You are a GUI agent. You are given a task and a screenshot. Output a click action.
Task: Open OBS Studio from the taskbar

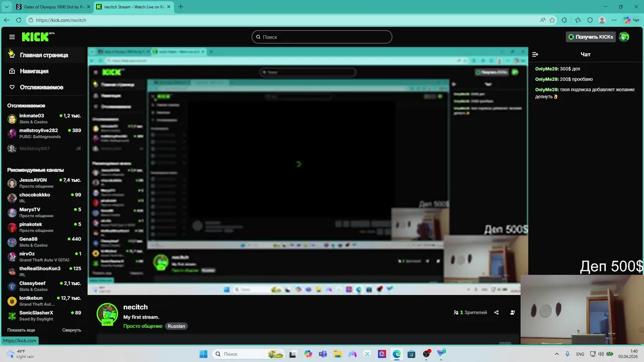[427, 354]
